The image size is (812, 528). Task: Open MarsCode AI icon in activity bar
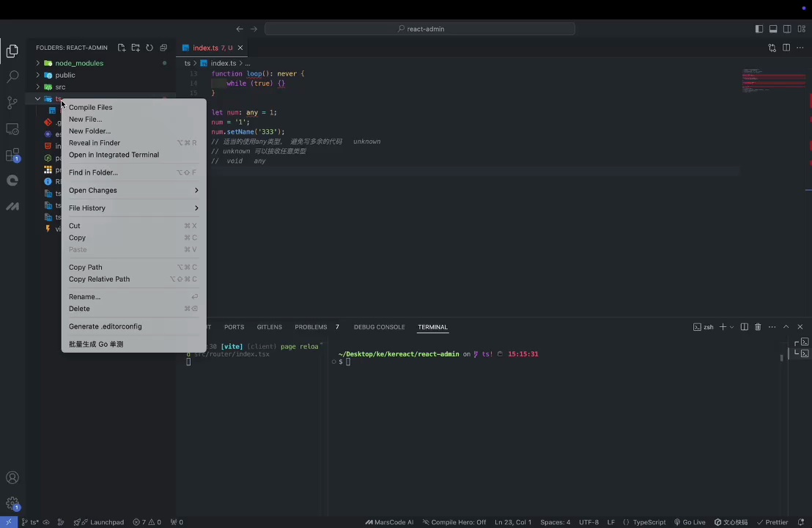click(12, 206)
